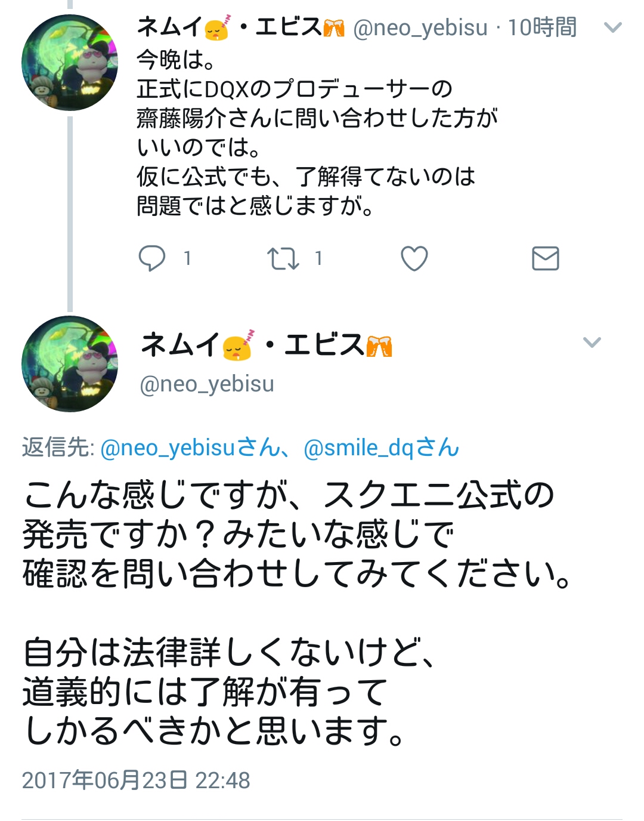The image size is (644, 821).
Task: Open the first tweet text about DQX producer
Action: pos(316,132)
